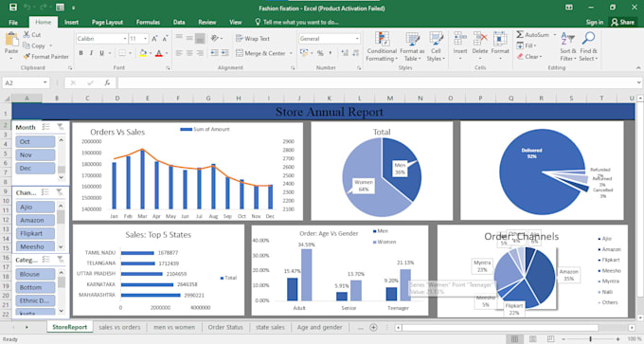Viewport: 644px width, 344px height.
Task: Click the Delete cells icon
Action: (480, 38)
